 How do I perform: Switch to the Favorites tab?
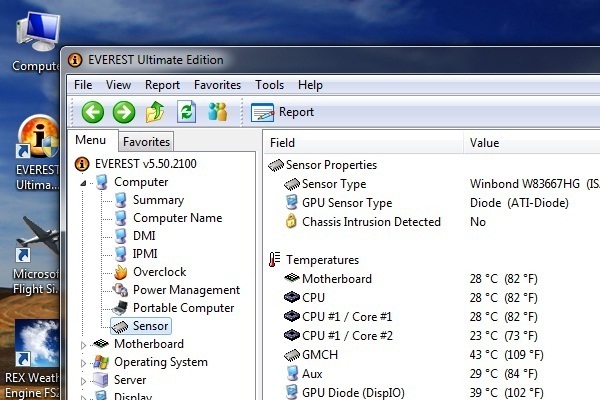point(146,142)
